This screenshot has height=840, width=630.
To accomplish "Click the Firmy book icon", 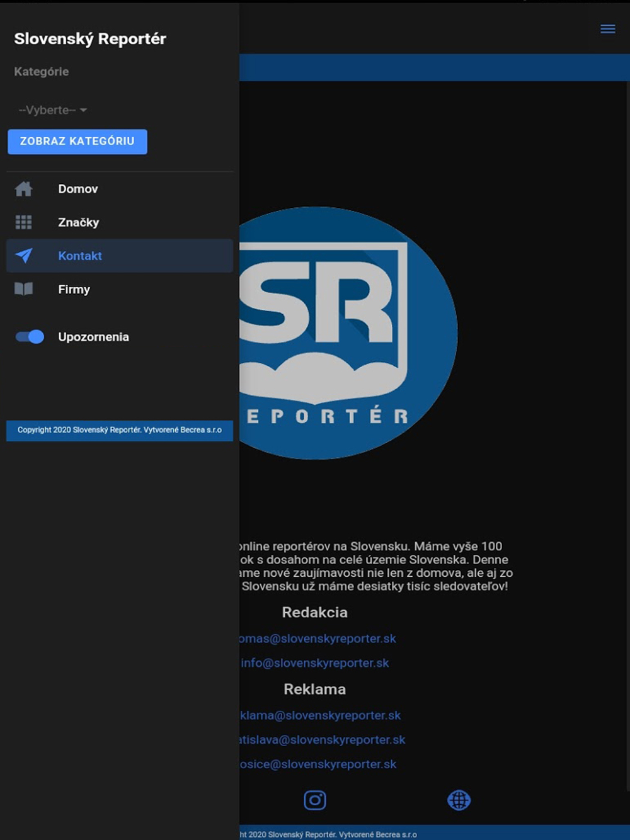I will [23, 289].
